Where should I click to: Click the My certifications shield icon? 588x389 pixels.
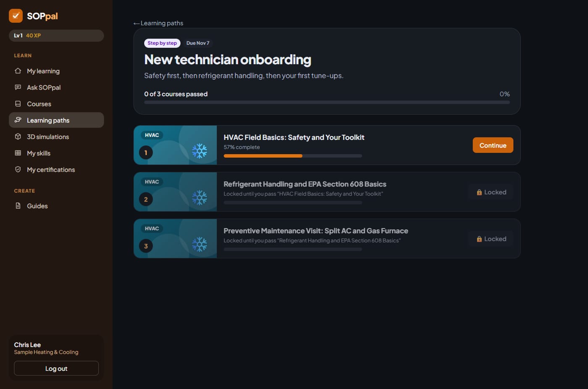[18, 169]
